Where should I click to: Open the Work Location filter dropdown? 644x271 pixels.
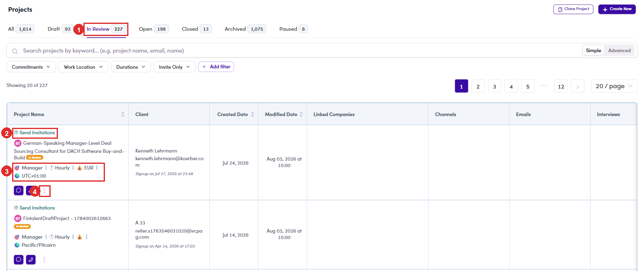pyautogui.click(x=83, y=67)
